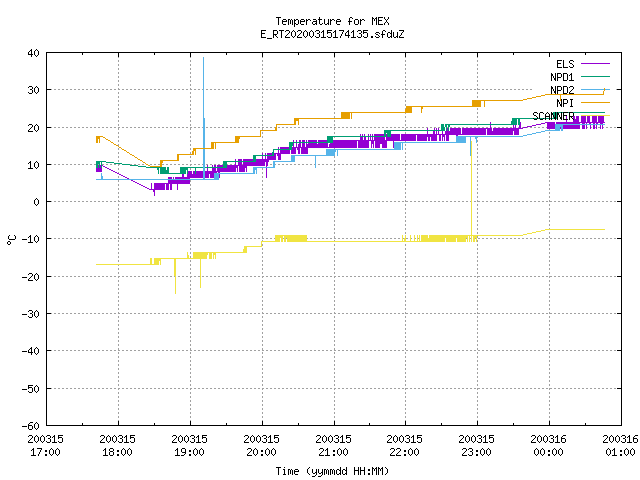This screenshot has width=640, height=480.
Task: Click the yellow SCANNER vertical jump near 23:00
Action: point(471,188)
